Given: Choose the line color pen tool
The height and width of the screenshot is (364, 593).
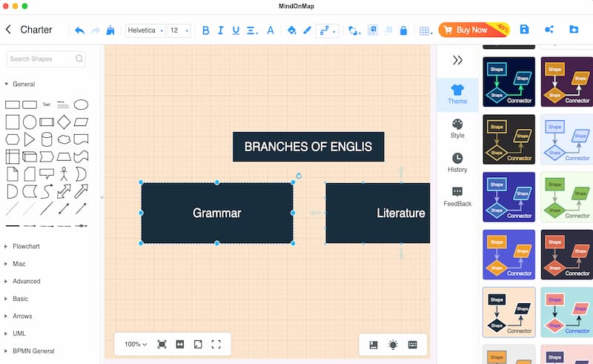Looking at the screenshot, I should (307, 30).
